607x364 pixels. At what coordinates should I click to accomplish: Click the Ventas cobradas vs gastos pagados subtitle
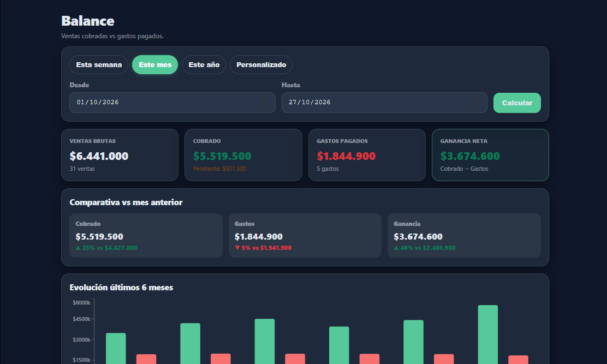112,36
